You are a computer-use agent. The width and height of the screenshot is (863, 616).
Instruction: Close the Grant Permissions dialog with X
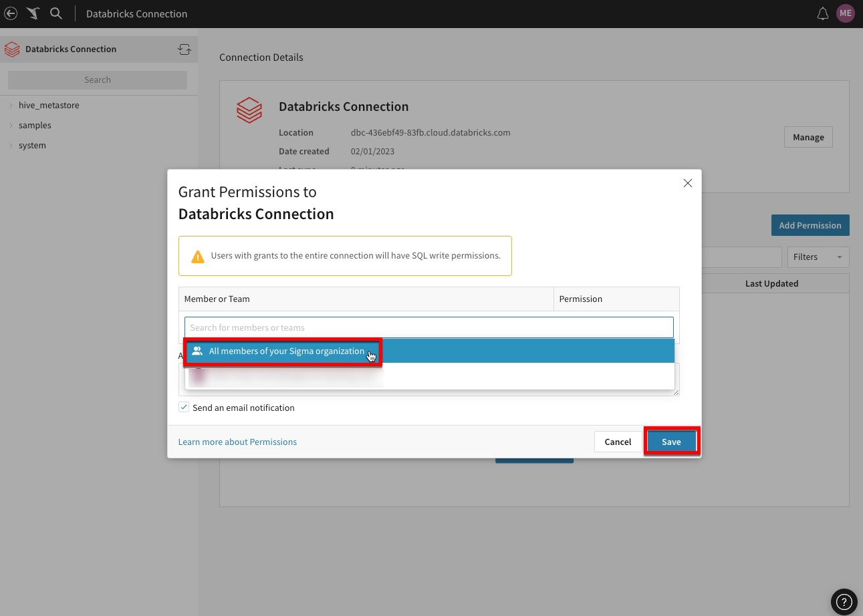coord(688,183)
